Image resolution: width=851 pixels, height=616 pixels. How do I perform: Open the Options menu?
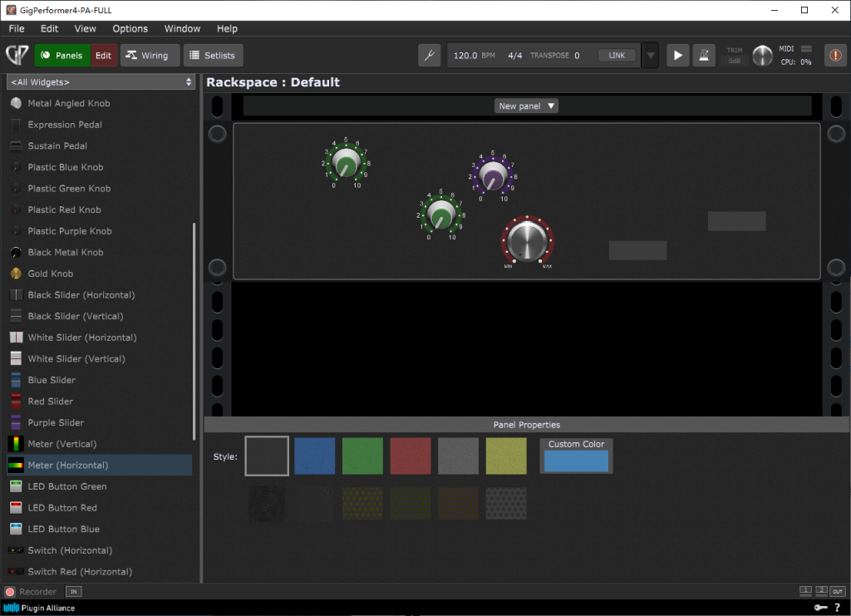130,28
